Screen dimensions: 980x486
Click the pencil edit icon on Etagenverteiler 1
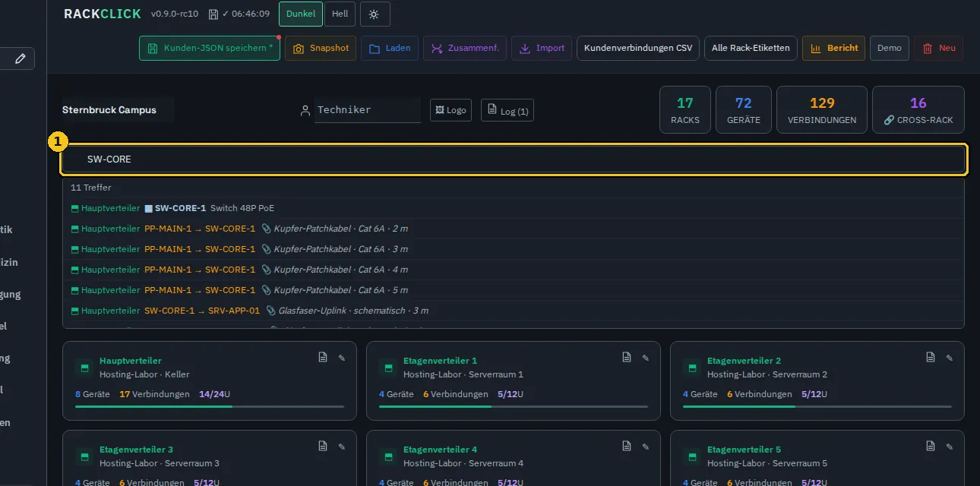[646, 358]
